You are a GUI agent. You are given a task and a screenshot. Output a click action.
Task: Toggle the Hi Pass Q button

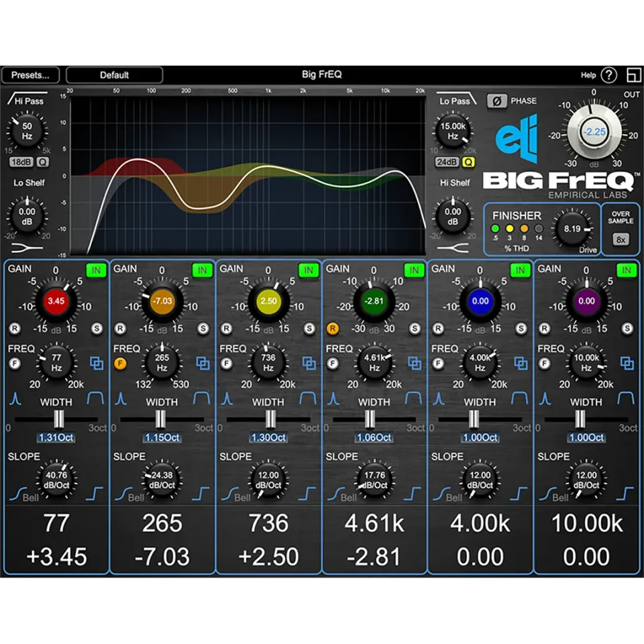tap(43, 162)
